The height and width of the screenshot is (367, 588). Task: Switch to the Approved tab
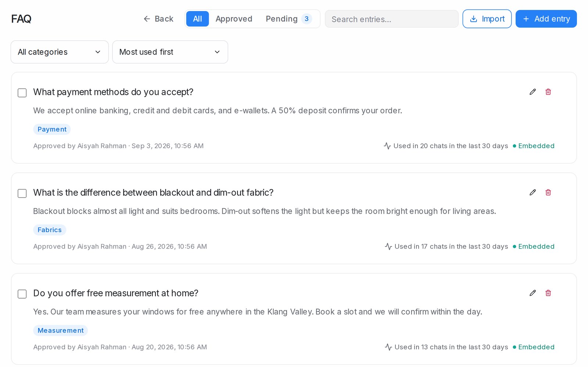coord(234,19)
